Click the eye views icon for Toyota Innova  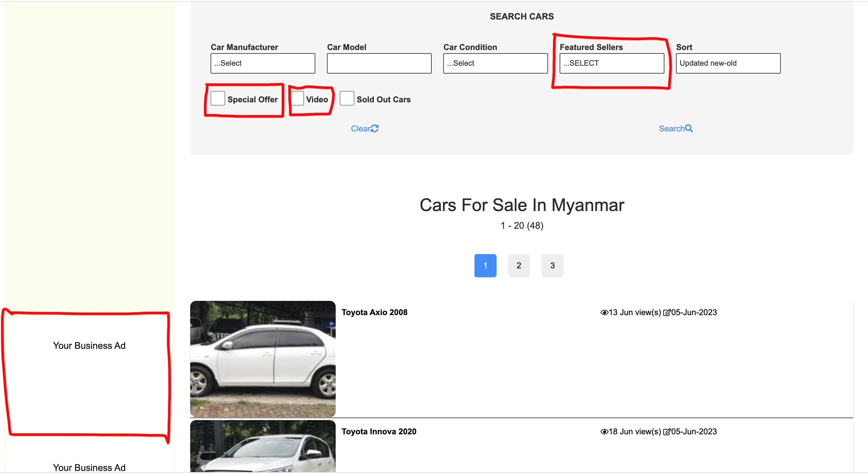(604, 432)
